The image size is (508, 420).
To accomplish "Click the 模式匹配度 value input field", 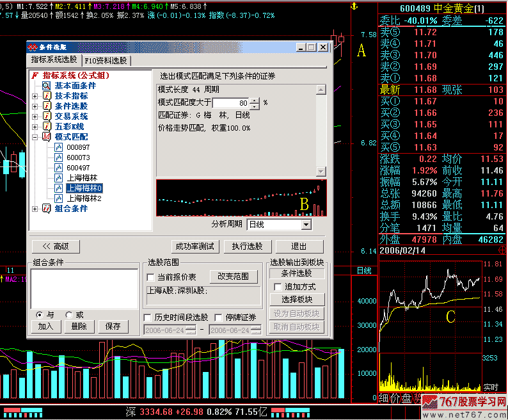I will [230, 102].
